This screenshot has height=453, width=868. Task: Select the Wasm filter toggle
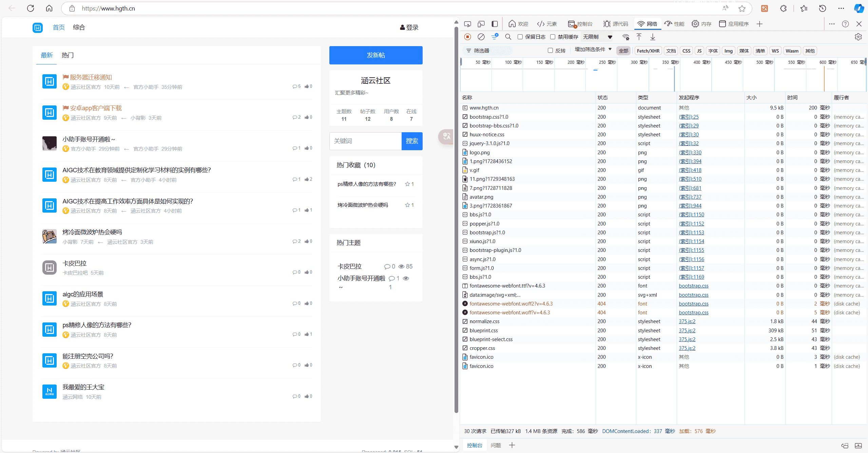(792, 51)
